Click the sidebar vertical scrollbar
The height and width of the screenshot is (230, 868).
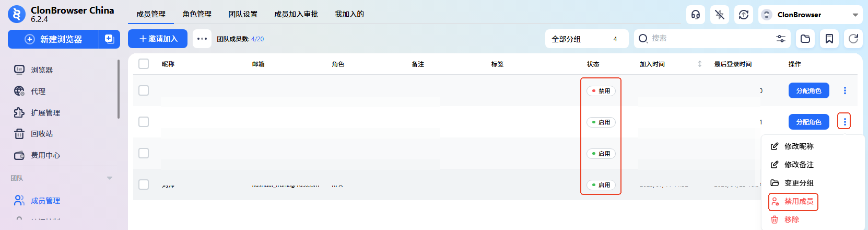(x=119, y=89)
